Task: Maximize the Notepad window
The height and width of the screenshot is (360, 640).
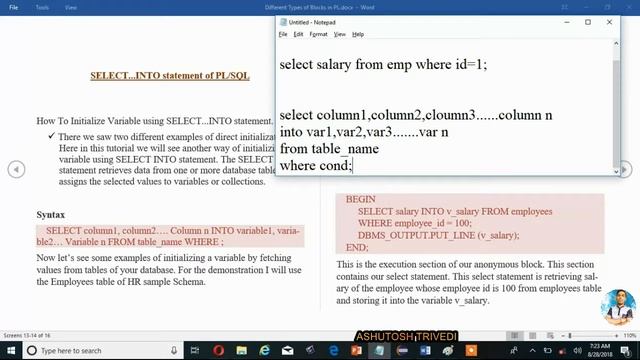Action: tap(588, 22)
